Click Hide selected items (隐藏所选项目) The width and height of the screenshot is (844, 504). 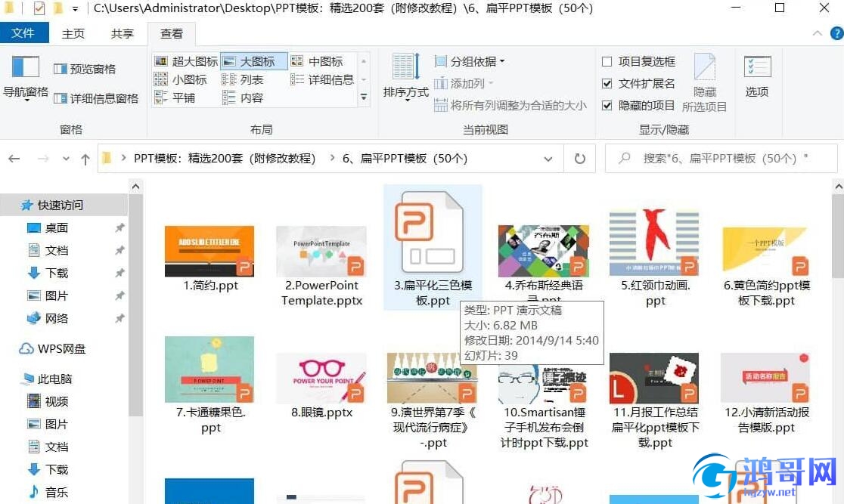(x=704, y=83)
